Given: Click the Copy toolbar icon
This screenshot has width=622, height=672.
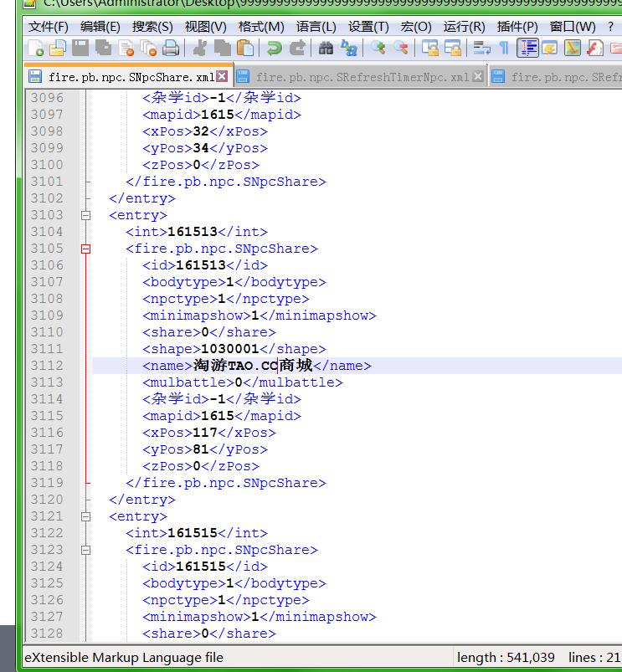Looking at the screenshot, I should pos(222,48).
